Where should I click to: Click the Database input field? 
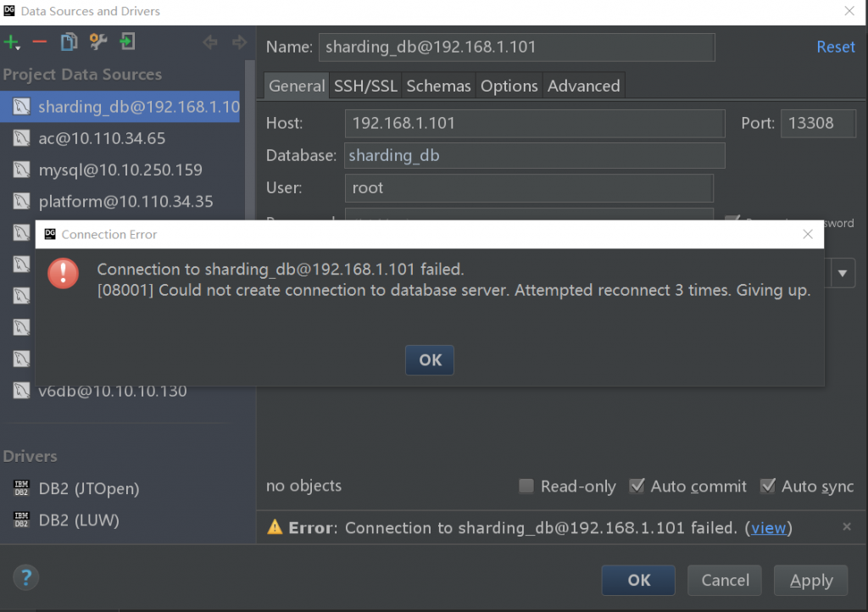(535, 155)
